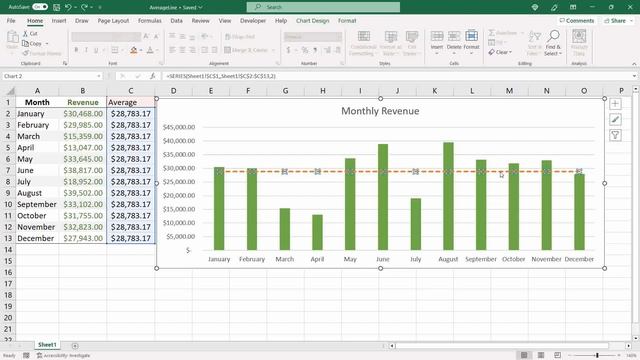This screenshot has height=360, width=640.
Task: Collapse the ribbon with the chevron
Action: coord(634,64)
